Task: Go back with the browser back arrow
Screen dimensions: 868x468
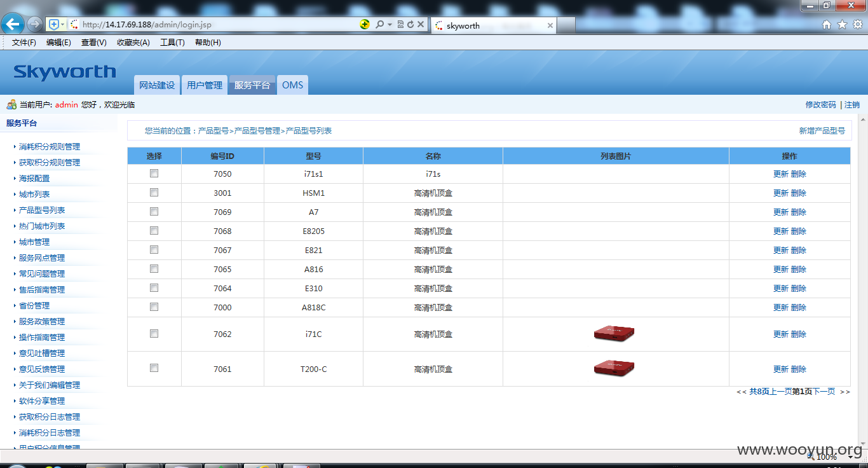Action: coord(13,24)
